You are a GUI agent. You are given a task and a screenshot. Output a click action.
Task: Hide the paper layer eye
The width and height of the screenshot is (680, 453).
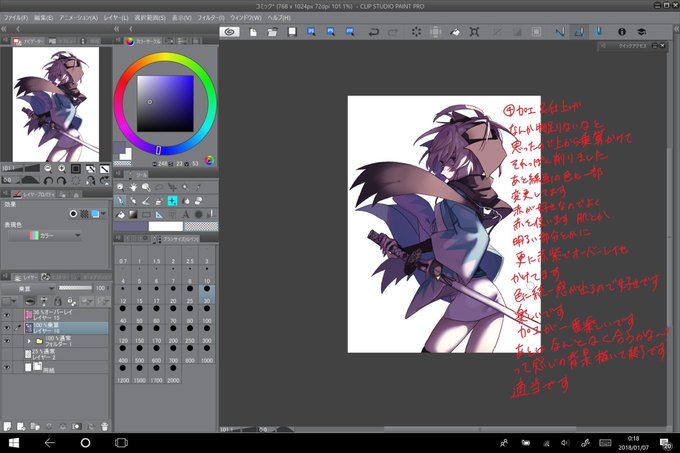(x=6, y=367)
